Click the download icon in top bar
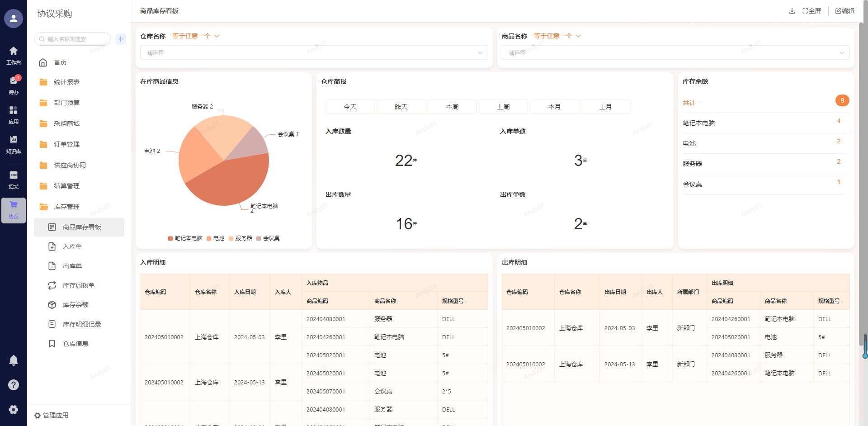This screenshot has width=868, height=426. click(792, 11)
